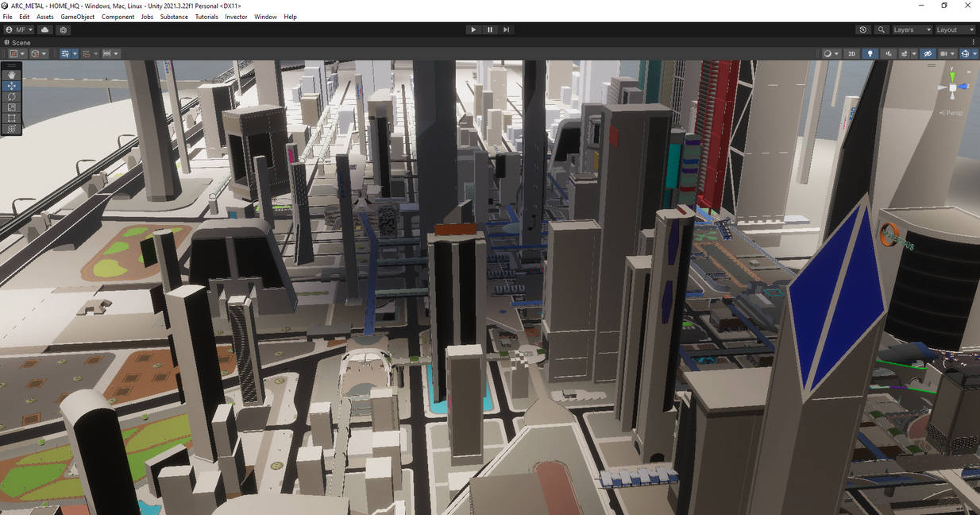
Task: Select the Move tool
Action: 11,86
